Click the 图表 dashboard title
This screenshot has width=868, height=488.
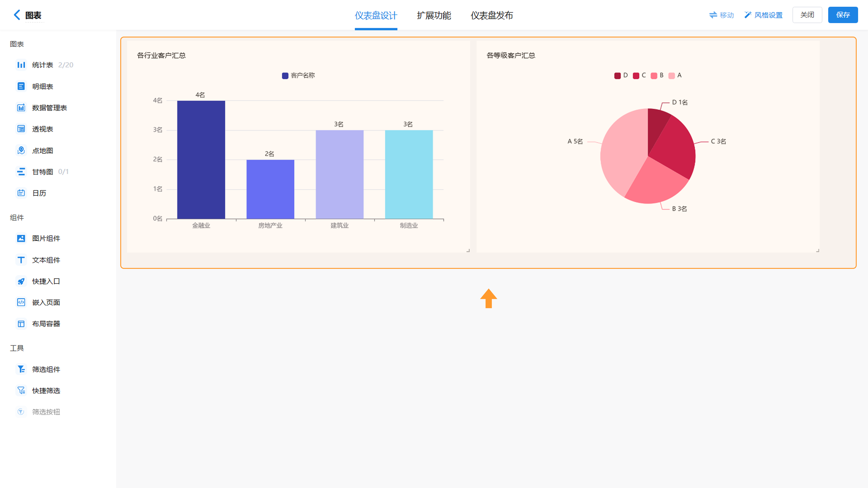coord(33,15)
